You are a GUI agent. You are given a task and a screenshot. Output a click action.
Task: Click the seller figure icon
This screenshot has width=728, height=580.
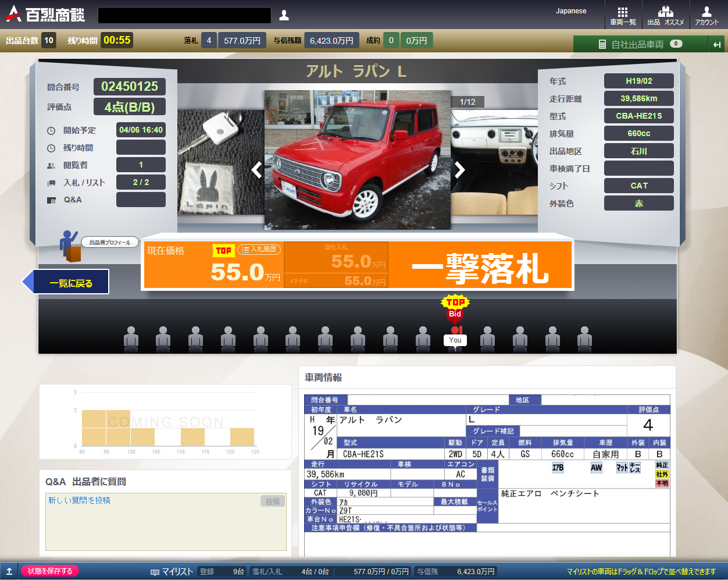[x=70, y=246]
